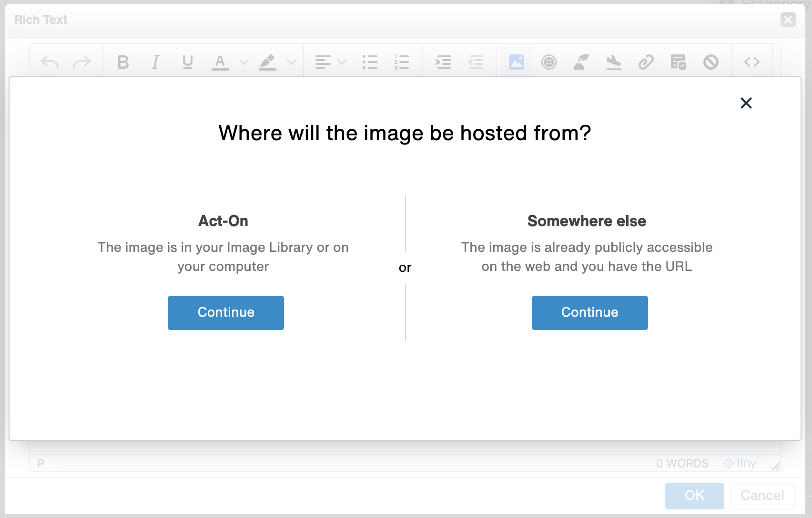Screen dimensions: 812x518
Task: Click the Redo arrow in the toolbar
Action: (x=81, y=62)
